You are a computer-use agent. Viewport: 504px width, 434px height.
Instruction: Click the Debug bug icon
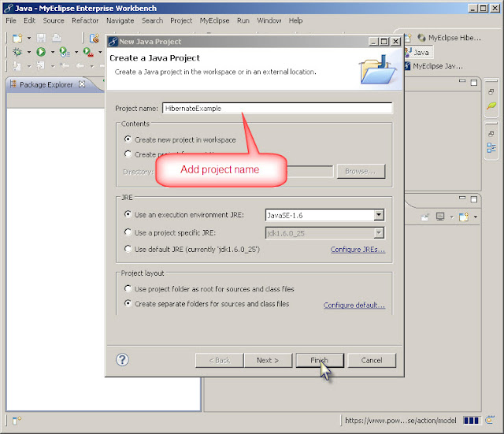pos(17,52)
